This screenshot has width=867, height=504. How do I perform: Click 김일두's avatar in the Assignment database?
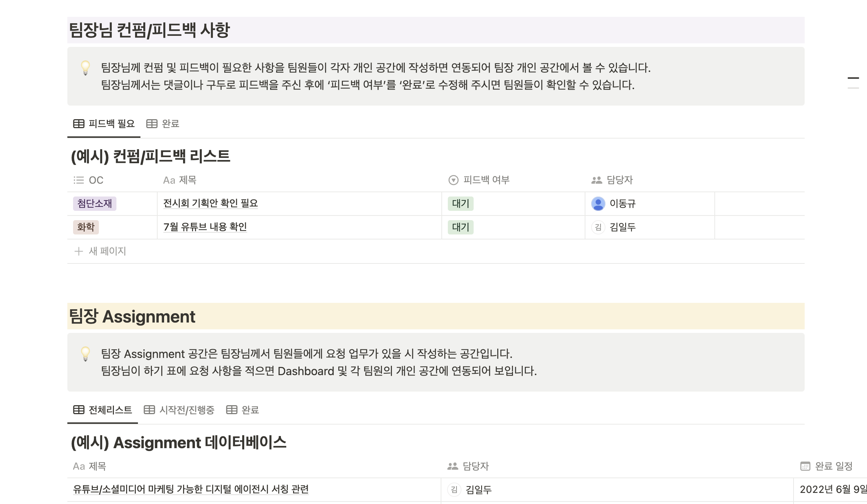click(x=454, y=490)
